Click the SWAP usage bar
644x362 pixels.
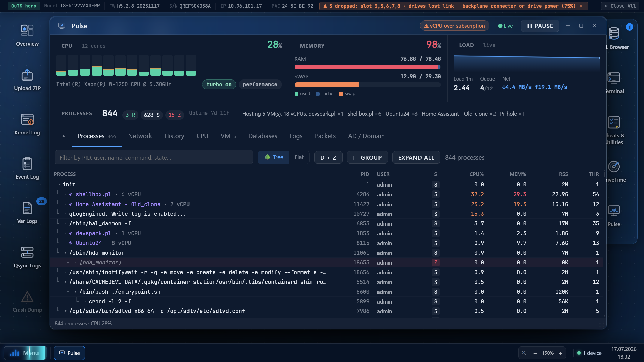[367, 85]
